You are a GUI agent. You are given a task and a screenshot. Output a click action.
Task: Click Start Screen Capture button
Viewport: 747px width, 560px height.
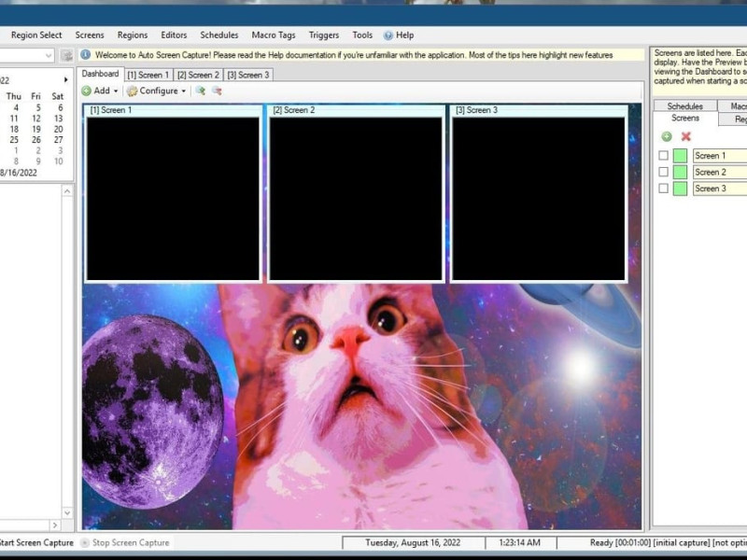click(x=36, y=542)
